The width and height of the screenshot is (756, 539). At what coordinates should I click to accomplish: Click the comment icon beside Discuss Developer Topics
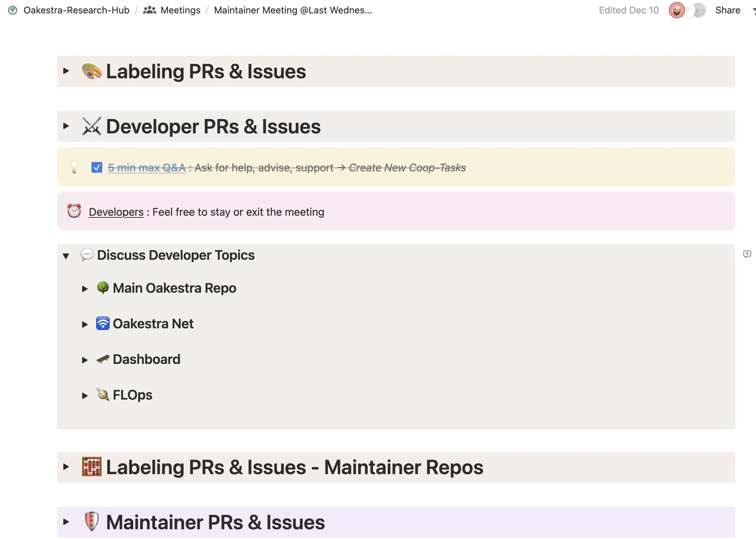click(x=747, y=254)
